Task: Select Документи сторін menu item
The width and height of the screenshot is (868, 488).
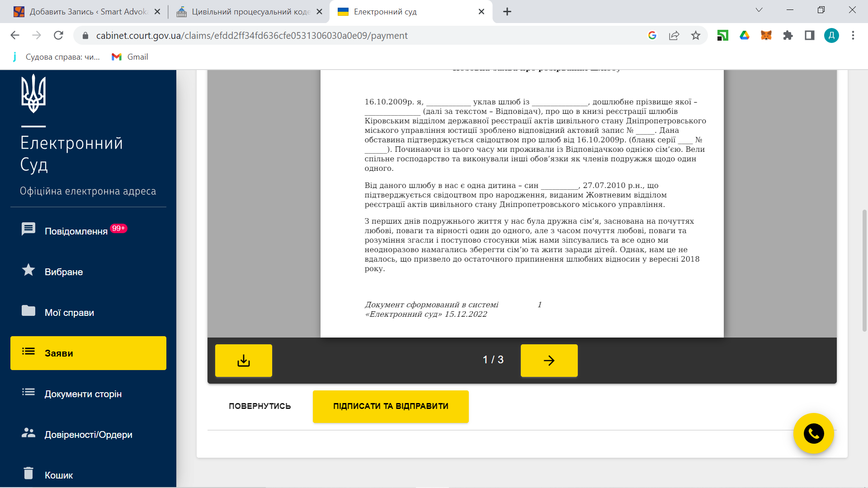Action: 83,394
